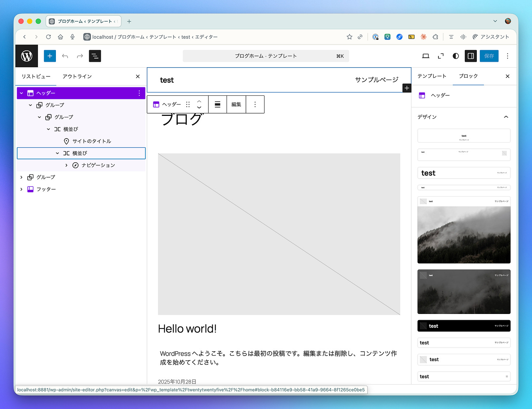
Task: Open the desktop preview view icon
Action: 426,56
